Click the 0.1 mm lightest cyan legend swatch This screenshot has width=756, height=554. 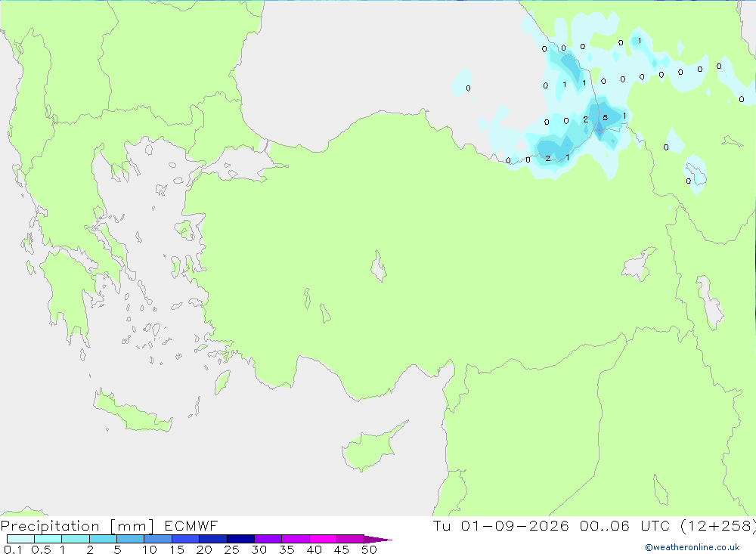point(20,539)
